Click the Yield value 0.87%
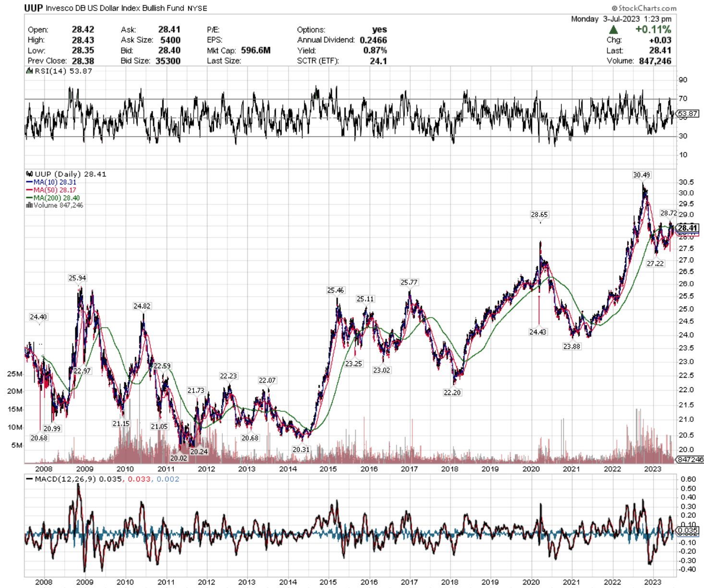 pyautogui.click(x=375, y=50)
